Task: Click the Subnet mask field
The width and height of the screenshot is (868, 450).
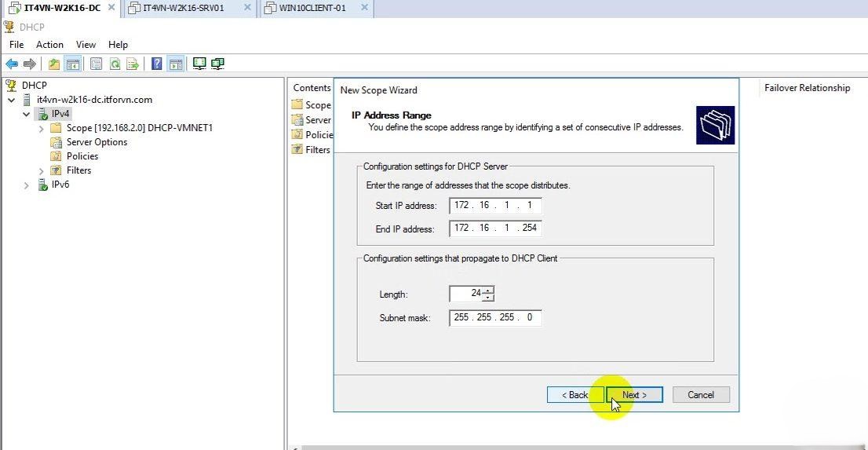Action: [x=495, y=317]
